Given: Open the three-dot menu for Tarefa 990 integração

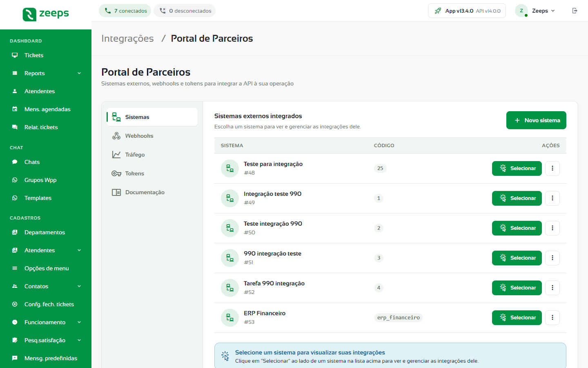Looking at the screenshot, I should pos(552,288).
